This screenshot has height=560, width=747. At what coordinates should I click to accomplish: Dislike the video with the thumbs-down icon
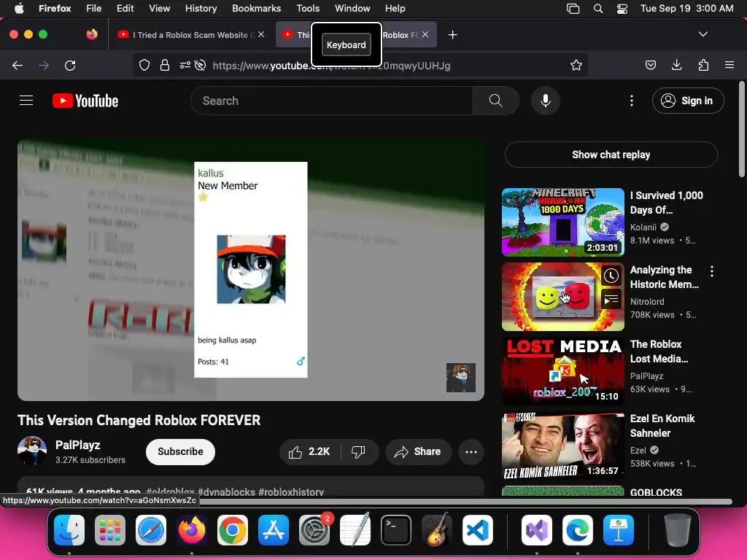(x=358, y=451)
